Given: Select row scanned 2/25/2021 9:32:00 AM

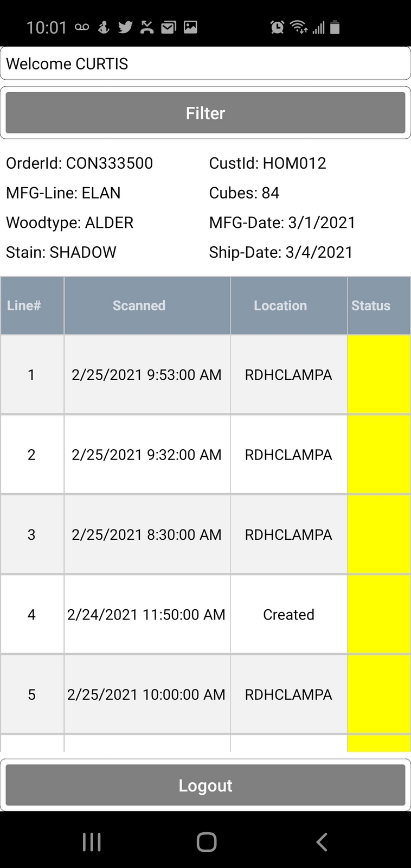Looking at the screenshot, I should tap(146, 455).
